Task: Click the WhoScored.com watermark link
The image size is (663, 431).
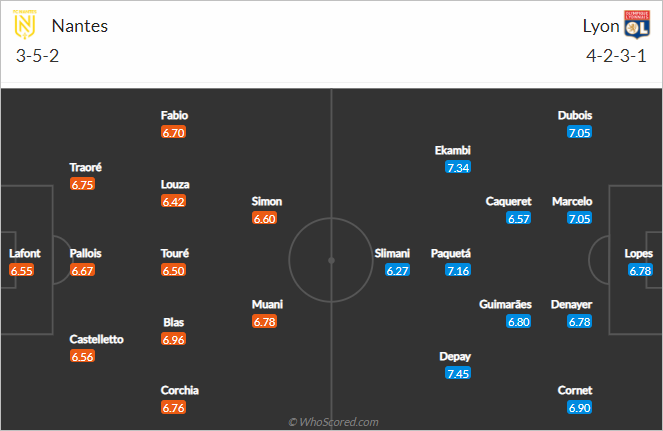Action: tap(333, 422)
